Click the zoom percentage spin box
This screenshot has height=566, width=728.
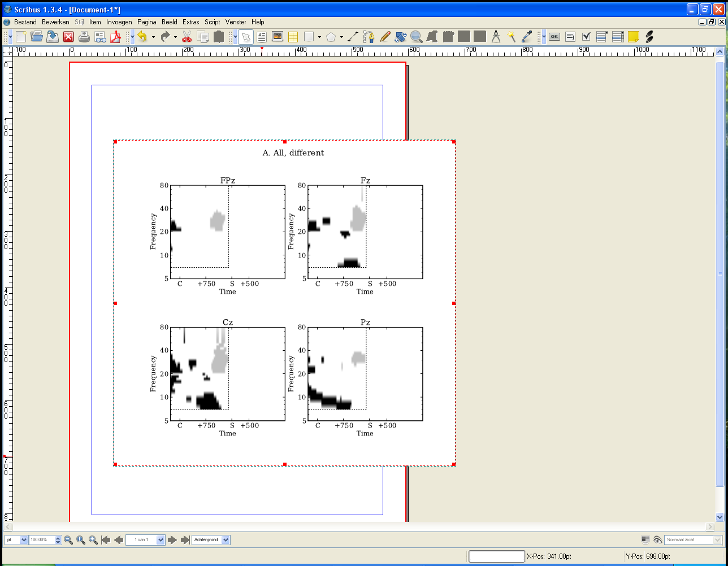[42, 540]
